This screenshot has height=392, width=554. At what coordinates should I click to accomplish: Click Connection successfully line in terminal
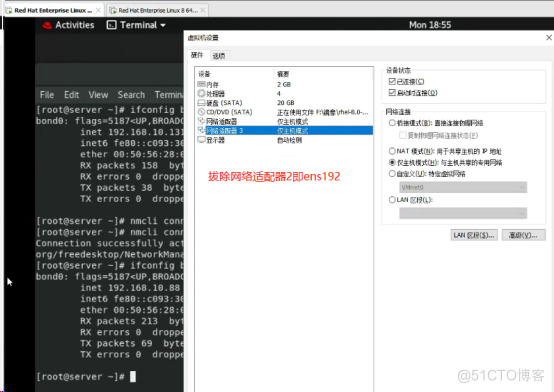coord(110,244)
